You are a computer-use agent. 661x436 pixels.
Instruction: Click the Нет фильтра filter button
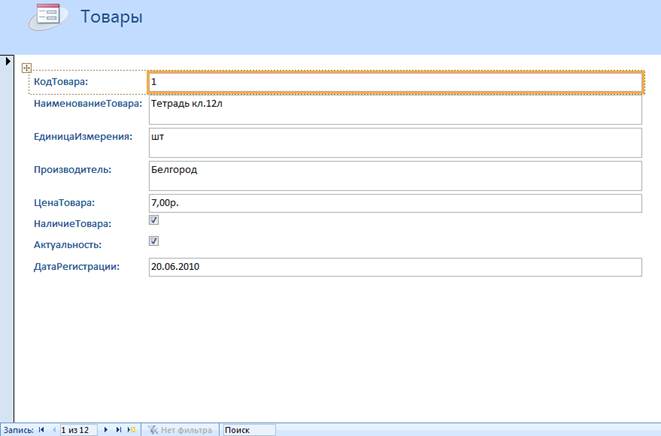[x=180, y=430]
